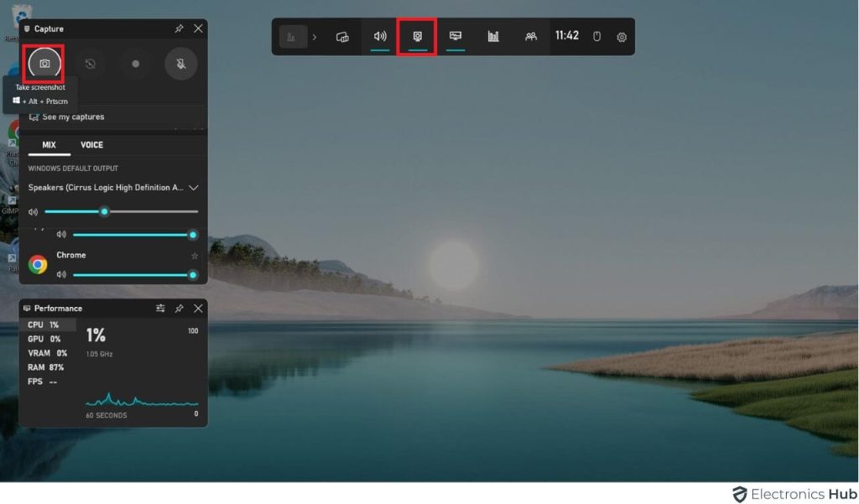Open Game Bar settings gear
The image size is (859, 504).
(621, 36)
